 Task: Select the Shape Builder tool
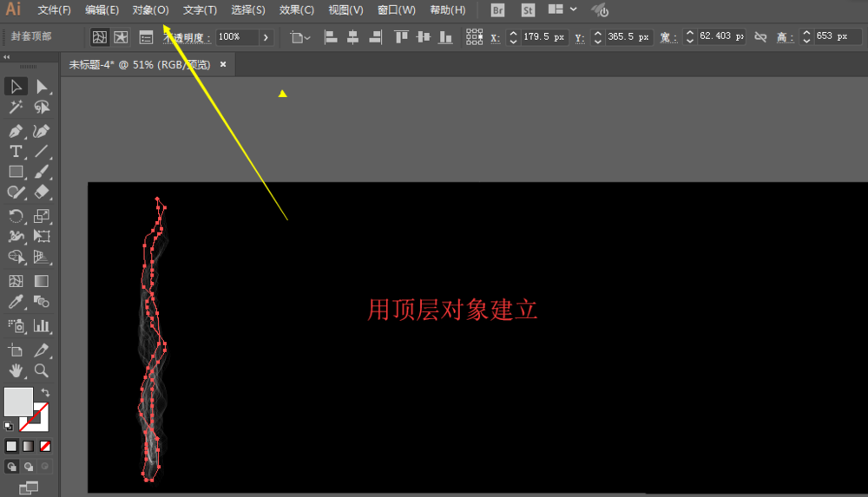click(x=16, y=257)
